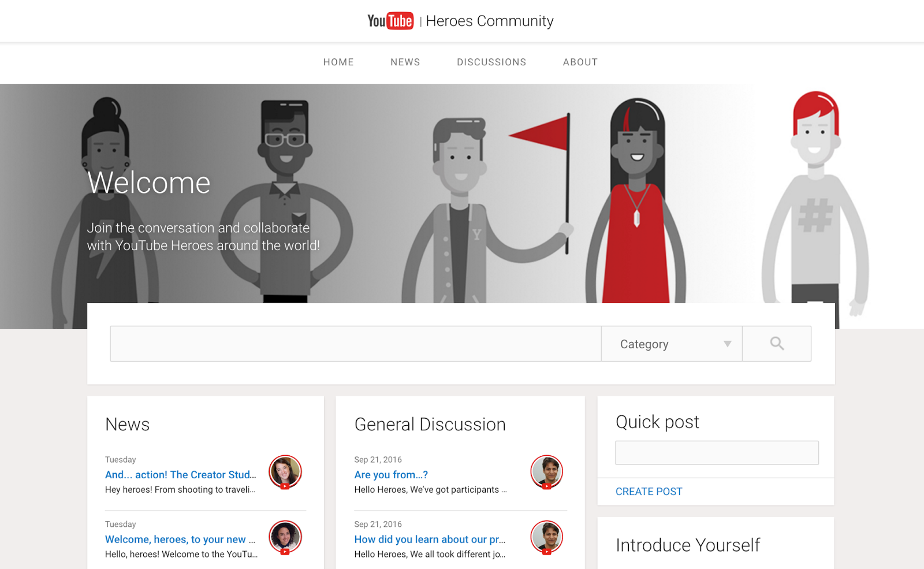Open avatar beside 'Welcome, heroes, to your new'
Image resolution: width=924 pixels, height=569 pixels.
coord(285,537)
